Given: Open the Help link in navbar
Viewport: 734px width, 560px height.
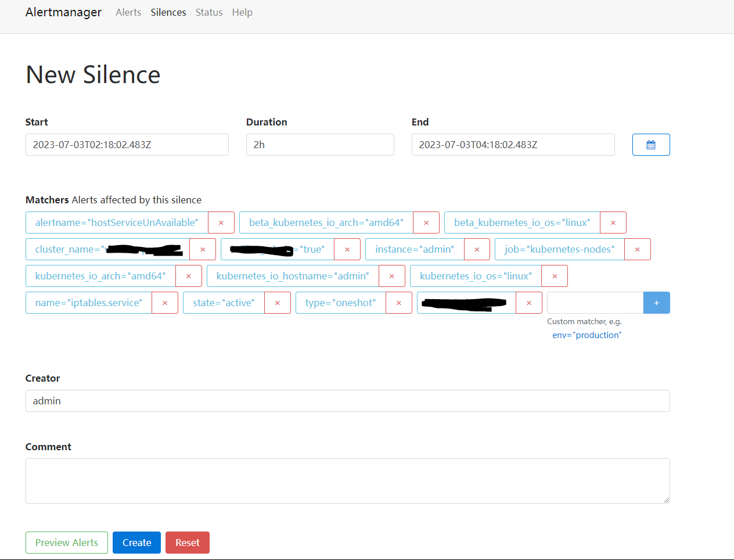Looking at the screenshot, I should tap(242, 12).
